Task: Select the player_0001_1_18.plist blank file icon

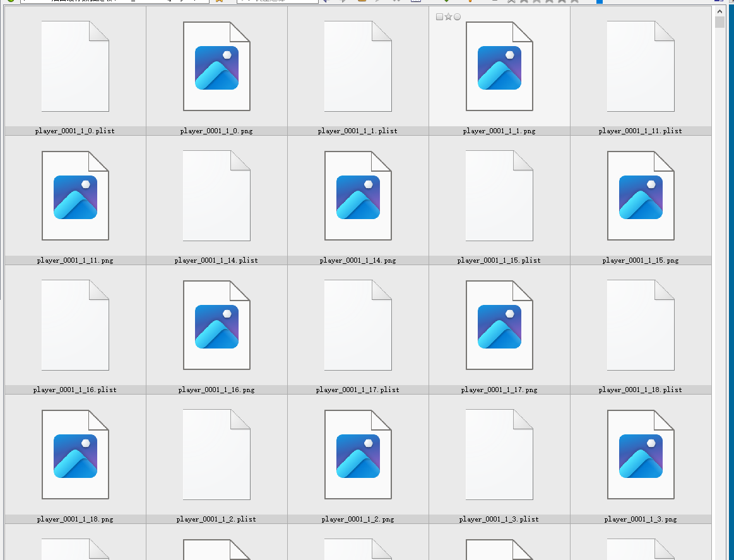Action: click(641, 325)
